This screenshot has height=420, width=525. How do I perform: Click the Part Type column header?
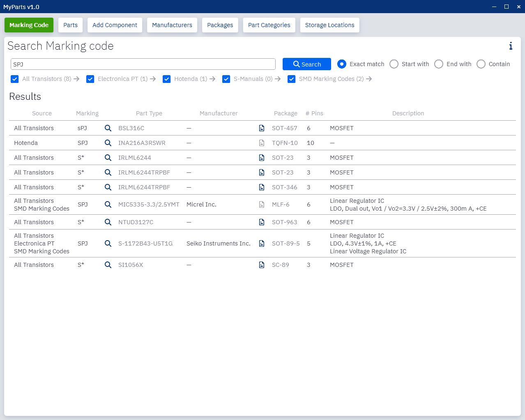pyautogui.click(x=149, y=113)
